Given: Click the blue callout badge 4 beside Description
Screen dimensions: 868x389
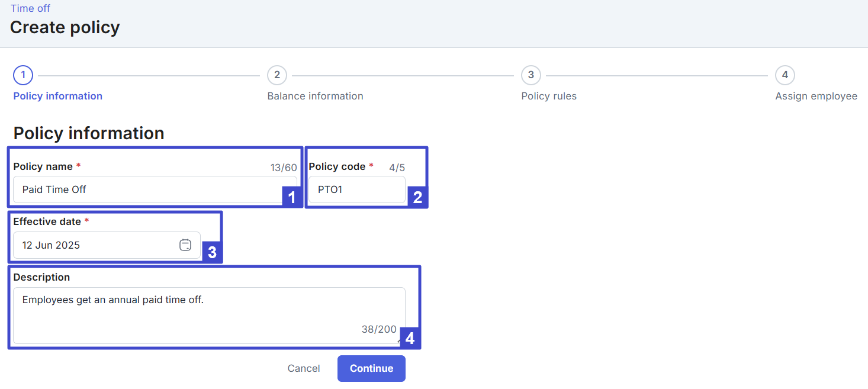Looking at the screenshot, I should (409, 339).
